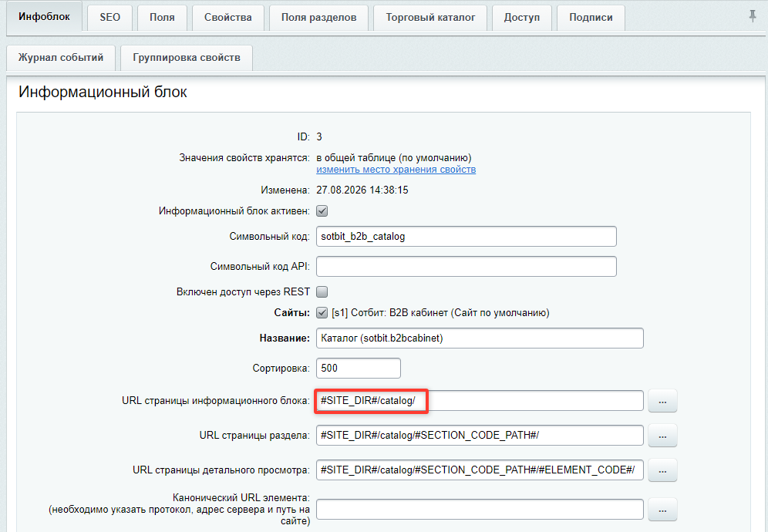
Task: Edit the URL страницы информационного блока field
Action: tap(480, 401)
